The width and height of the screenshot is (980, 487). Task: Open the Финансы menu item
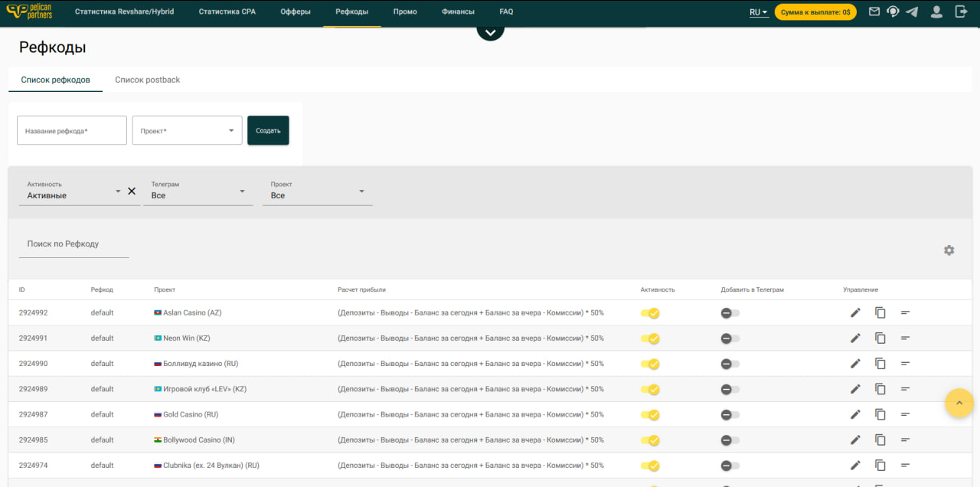coord(458,12)
